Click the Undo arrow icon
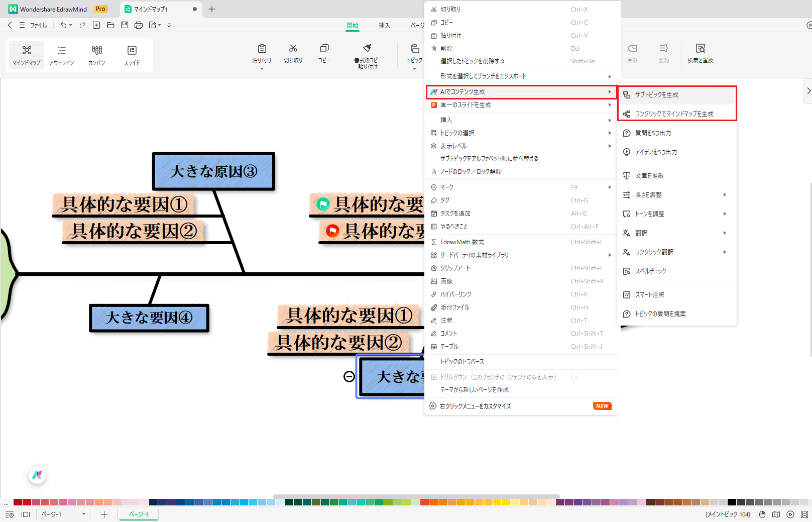 point(63,25)
